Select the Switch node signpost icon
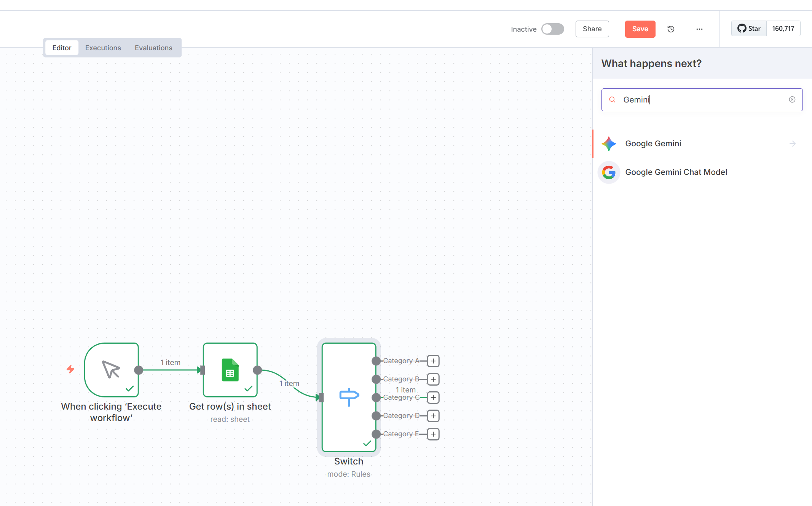The image size is (812, 506). pyautogui.click(x=349, y=397)
